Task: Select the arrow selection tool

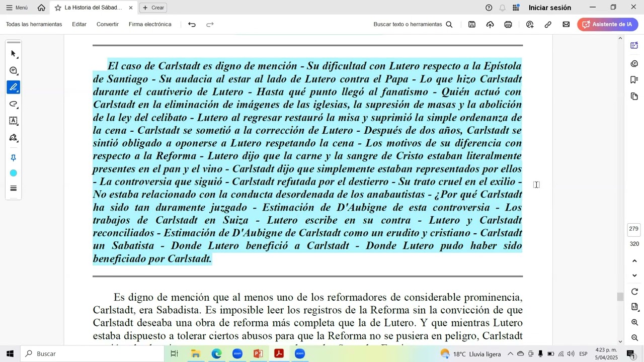Action: (x=14, y=54)
